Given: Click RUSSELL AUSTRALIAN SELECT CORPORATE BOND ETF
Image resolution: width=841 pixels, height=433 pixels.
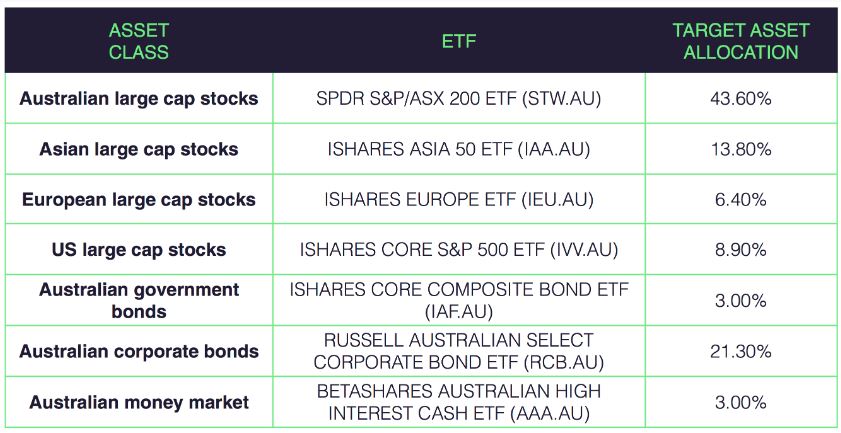Looking at the screenshot, I should (x=459, y=351).
